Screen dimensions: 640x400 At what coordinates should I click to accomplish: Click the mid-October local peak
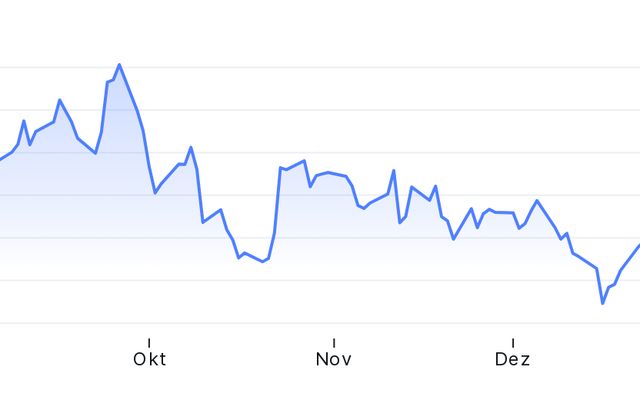tap(190, 148)
